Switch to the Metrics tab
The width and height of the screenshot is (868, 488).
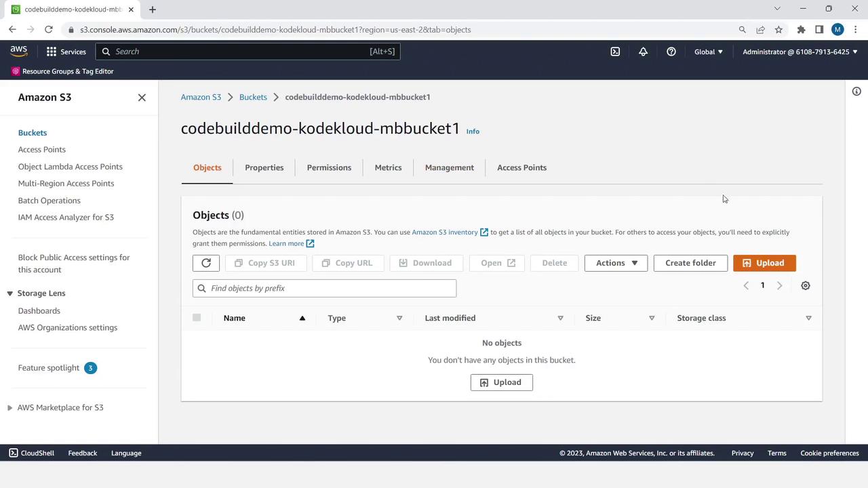(x=388, y=167)
